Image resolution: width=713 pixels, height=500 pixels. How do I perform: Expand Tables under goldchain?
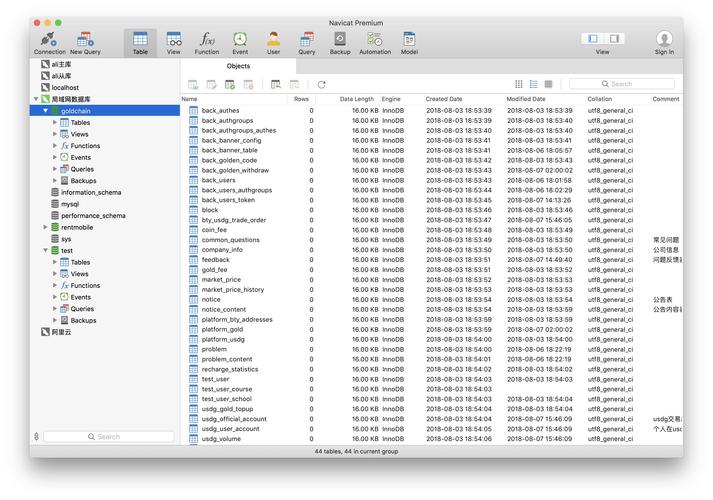[55, 122]
